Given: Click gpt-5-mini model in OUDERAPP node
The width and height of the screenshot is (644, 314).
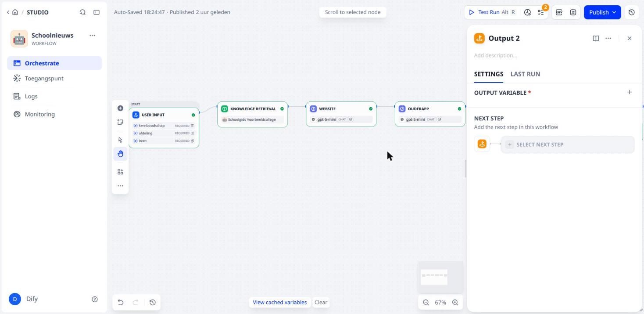Looking at the screenshot, I should tap(430, 119).
